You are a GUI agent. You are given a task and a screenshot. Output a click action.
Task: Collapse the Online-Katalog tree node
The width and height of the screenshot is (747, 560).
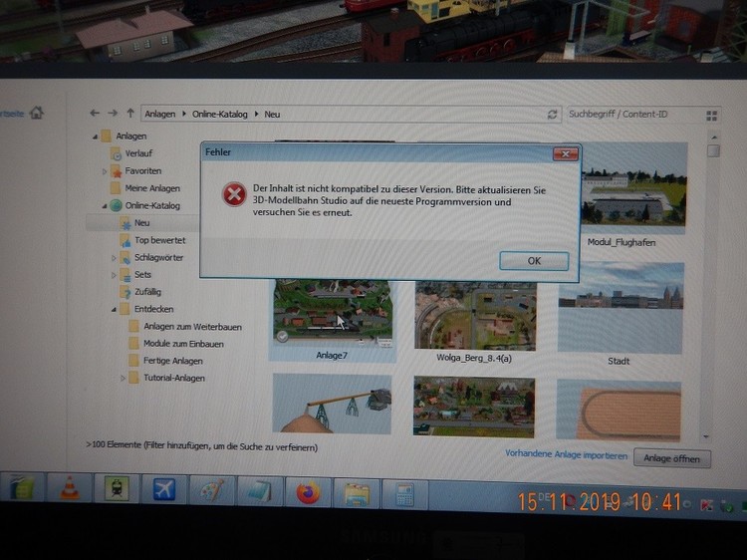point(105,206)
